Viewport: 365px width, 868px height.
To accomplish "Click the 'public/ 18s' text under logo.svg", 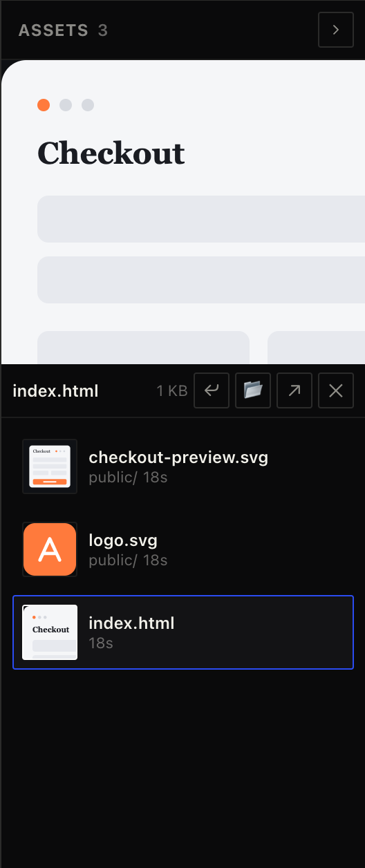I will coord(129,560).
